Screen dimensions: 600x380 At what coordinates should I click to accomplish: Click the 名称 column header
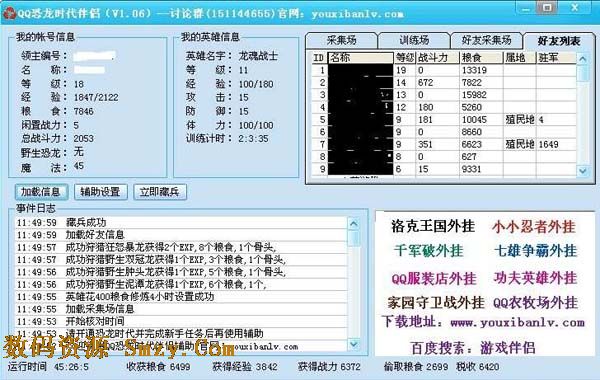tap(360, 58)
